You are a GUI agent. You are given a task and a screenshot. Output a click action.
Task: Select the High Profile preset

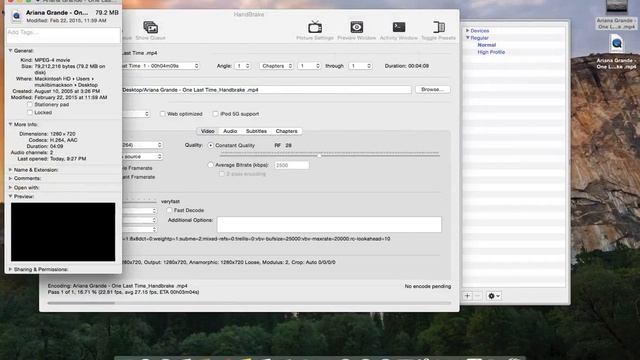coord(491,52)
